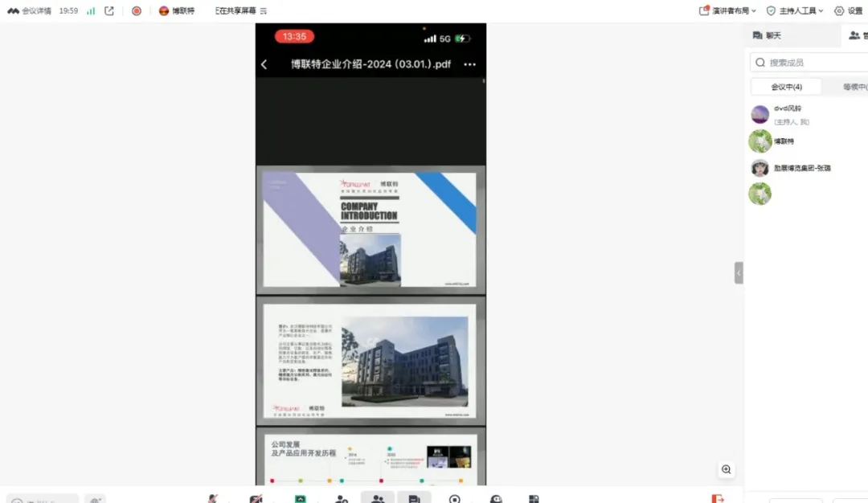Open the three-dot menu in the PDF viewer
Image resolution: width=868 pixels, height=503 pixels.
(470, 65)
